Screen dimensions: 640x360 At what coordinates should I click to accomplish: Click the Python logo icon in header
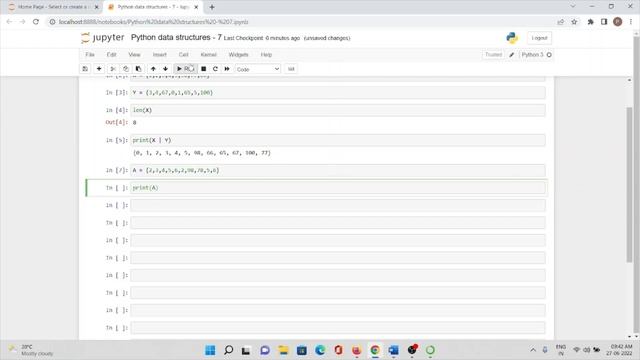[512, 38]
